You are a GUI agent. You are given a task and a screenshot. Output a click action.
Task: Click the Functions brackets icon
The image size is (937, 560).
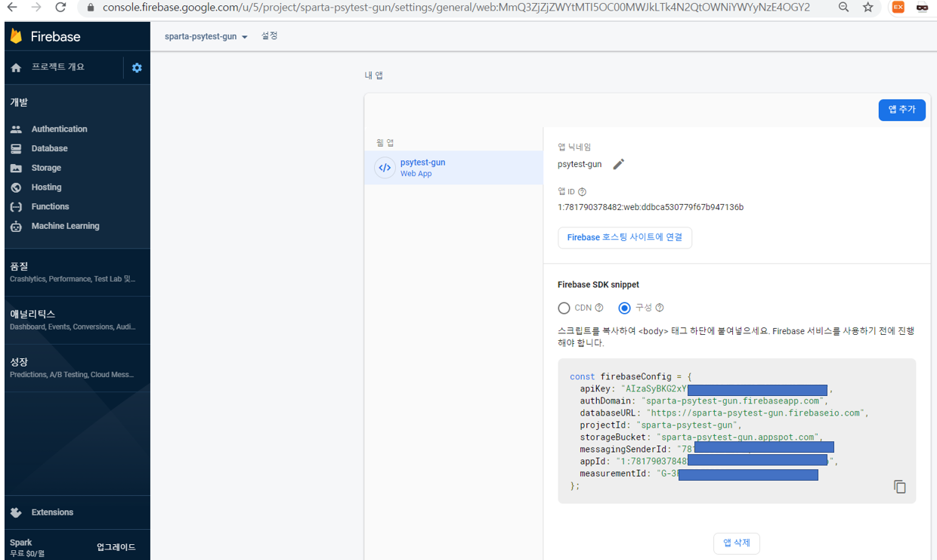[16, 206]
